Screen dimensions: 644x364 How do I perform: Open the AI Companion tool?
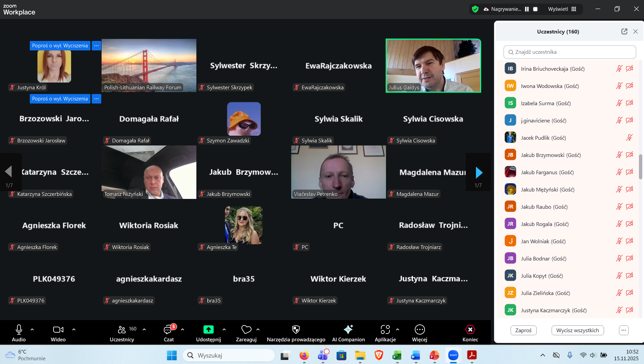click(348, 329)
